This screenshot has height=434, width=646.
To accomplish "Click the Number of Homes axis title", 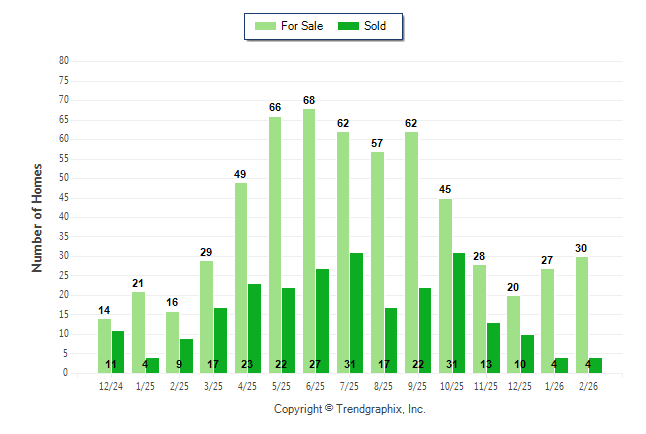I will pos(37,217).
